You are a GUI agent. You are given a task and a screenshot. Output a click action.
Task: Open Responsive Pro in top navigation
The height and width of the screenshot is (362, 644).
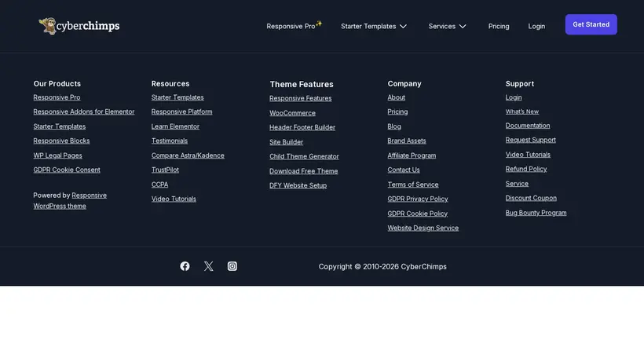[x=294, y=26]
